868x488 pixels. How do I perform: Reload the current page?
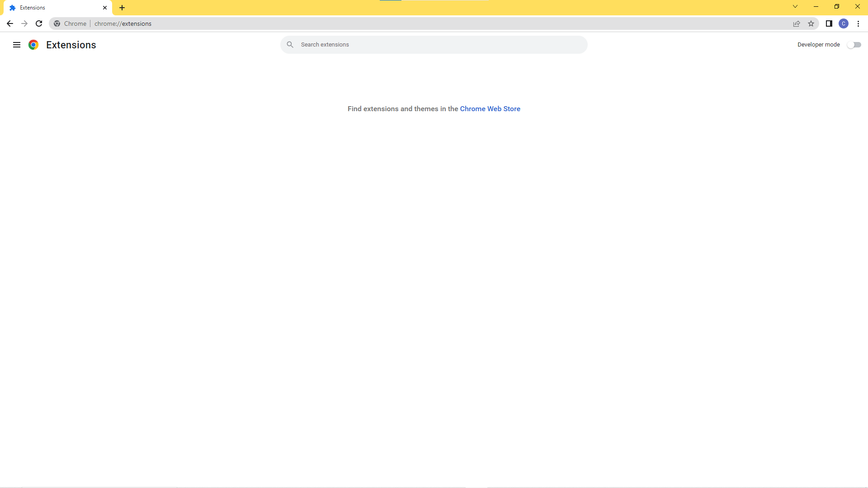tap(39, 23)
